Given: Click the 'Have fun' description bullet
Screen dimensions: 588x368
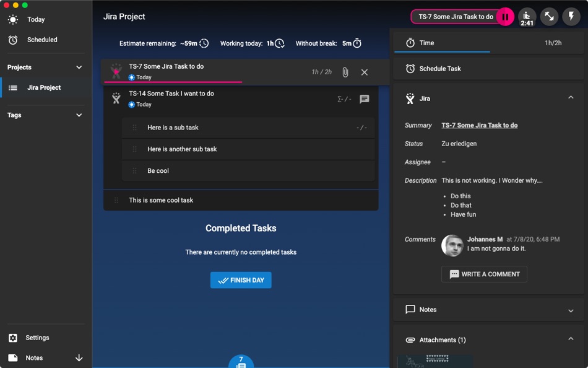Looking at the screenshot, I should [x=463, y=214].
